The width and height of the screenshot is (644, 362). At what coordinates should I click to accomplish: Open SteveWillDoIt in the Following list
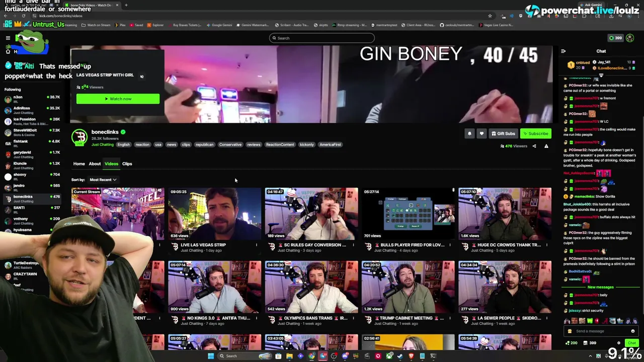tap(31, 132)
